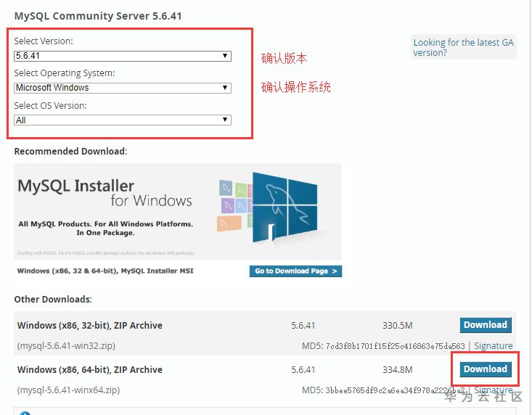
Task: Click the MD5 hash of winx64 zip
Action: (396, 390)
